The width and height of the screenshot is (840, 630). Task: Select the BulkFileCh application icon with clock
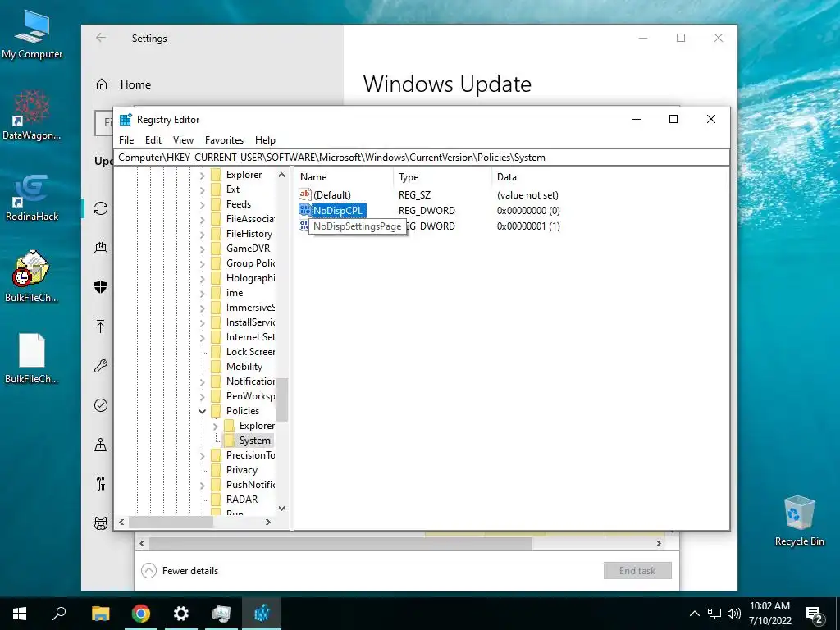tap(32, 276)
